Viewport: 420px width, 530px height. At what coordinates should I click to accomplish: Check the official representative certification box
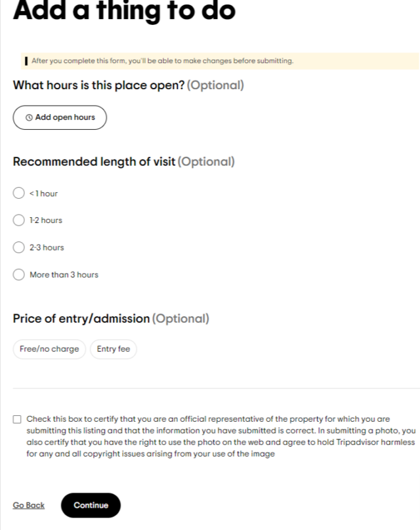[16, 418]
